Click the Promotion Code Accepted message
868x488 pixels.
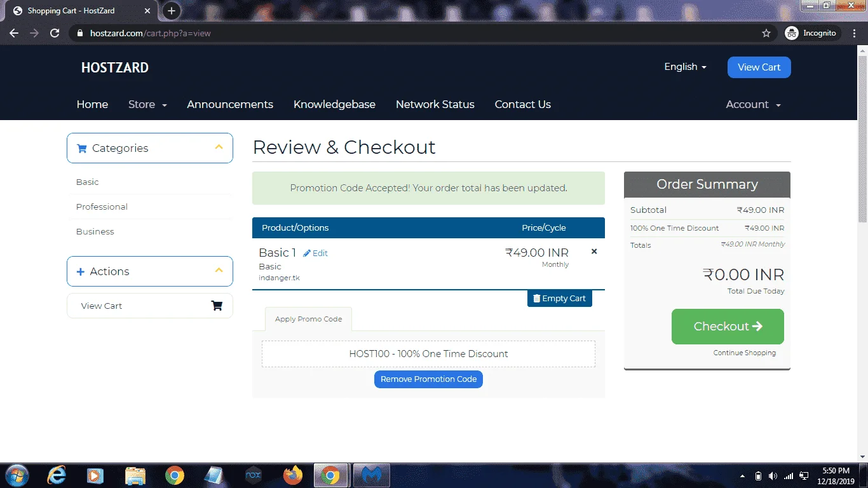[428, 188]
